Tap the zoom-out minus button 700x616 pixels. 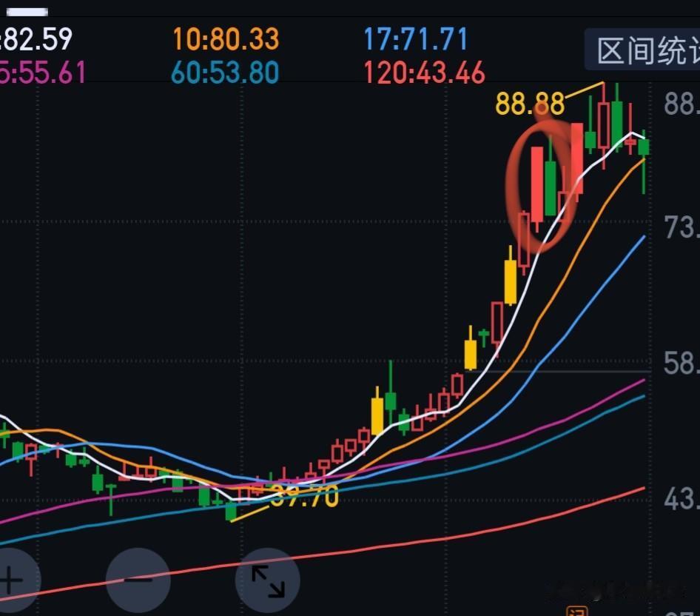[138, 580]
